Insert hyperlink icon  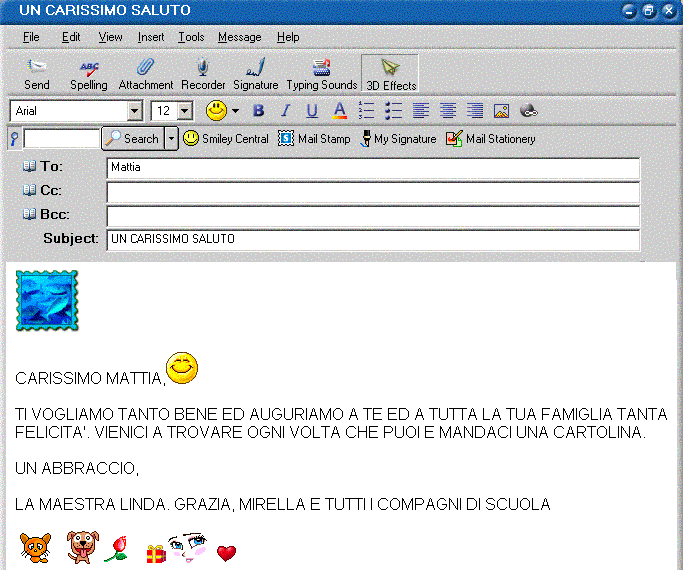coord(529,111)
